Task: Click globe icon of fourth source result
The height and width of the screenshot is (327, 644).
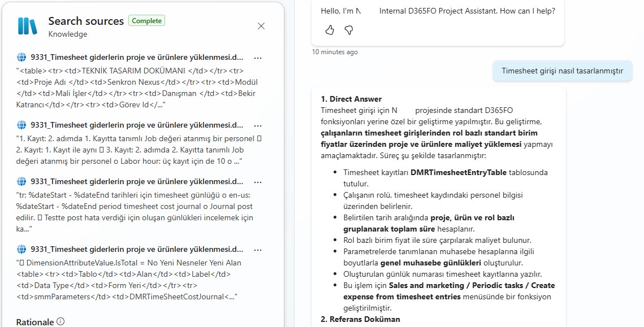Action: pyautogui.click(x=21, y=249)
